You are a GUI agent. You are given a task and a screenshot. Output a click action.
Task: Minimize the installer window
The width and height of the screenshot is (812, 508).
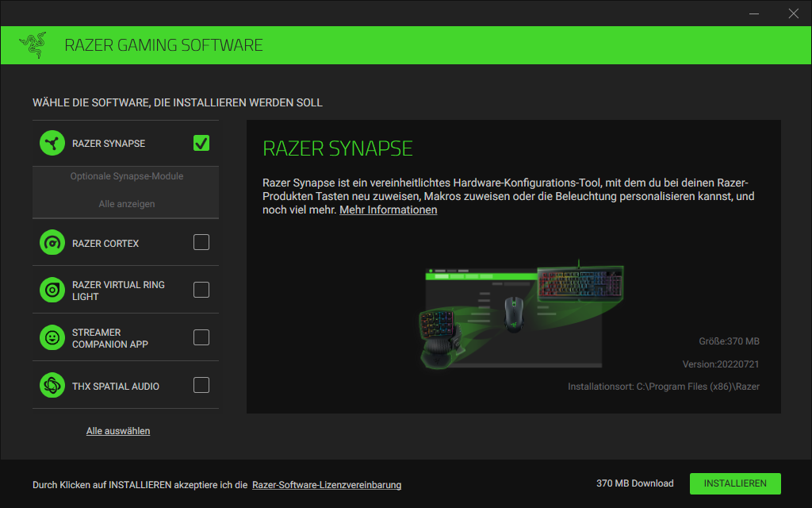754,13
